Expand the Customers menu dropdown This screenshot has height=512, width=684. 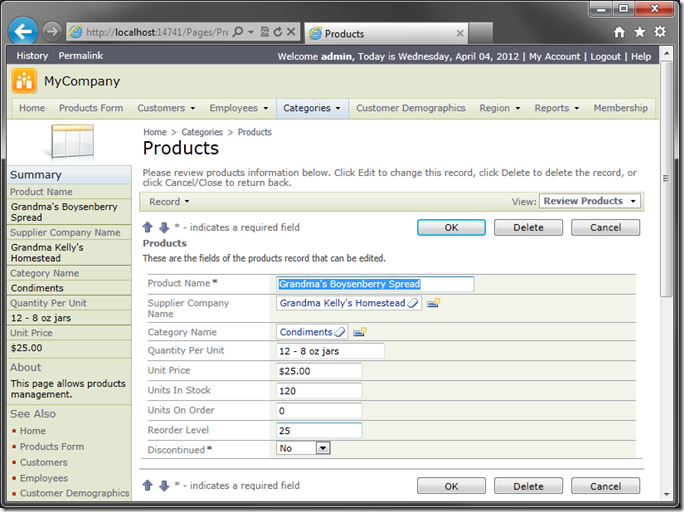[x=193, y=108]
